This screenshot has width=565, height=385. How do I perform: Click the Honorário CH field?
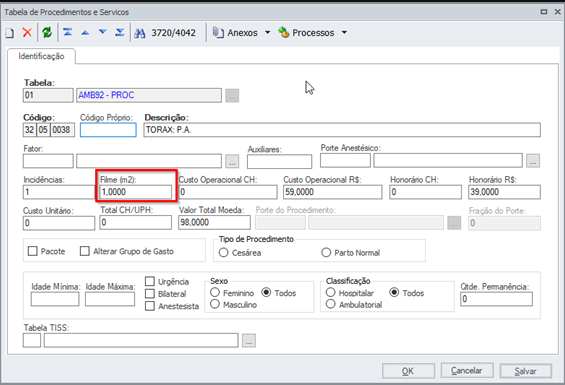point(425,192)
